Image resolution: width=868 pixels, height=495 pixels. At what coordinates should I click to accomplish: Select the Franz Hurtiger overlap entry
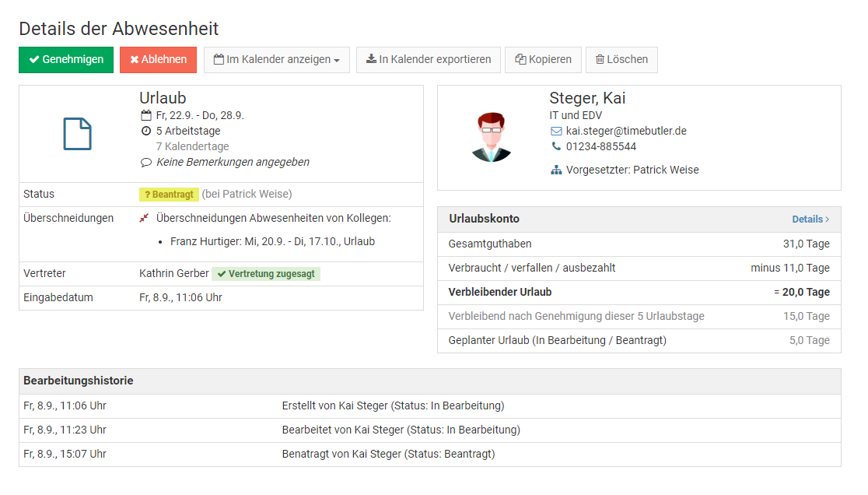[x=272, y=241]
